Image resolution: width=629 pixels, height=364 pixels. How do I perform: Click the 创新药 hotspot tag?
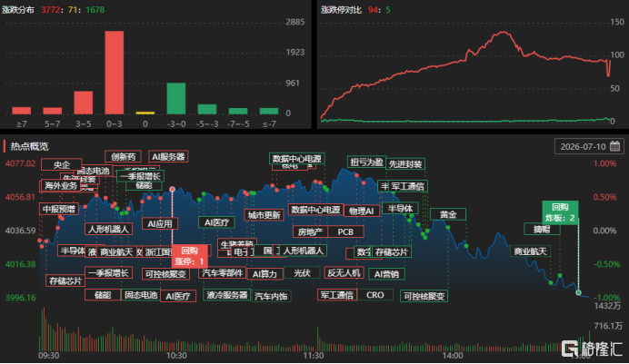click(x=123, y=156)
